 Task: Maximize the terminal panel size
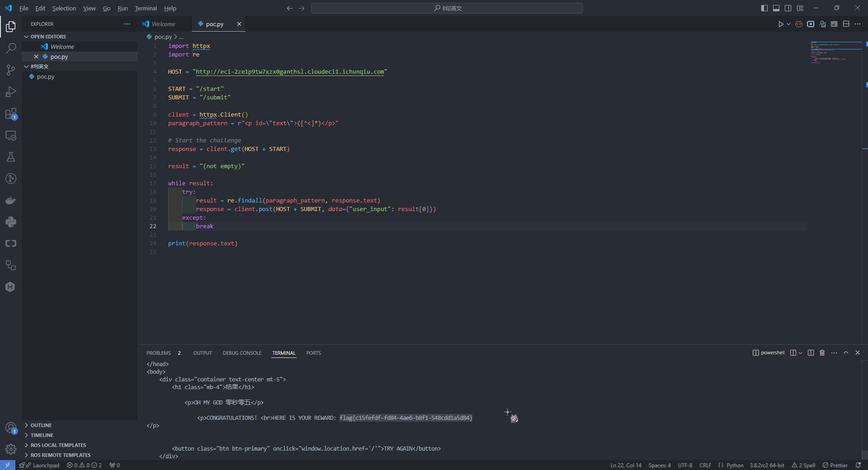point(846,352)
